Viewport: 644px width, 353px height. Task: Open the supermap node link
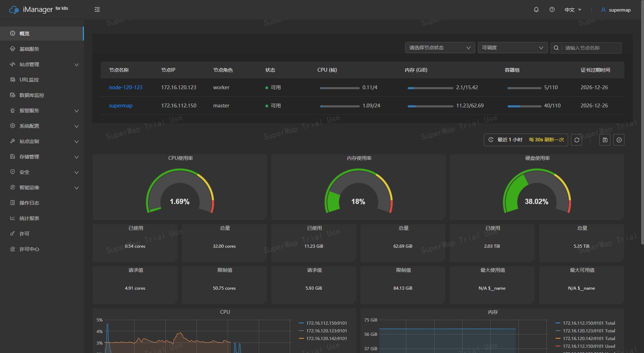point(121,106)
